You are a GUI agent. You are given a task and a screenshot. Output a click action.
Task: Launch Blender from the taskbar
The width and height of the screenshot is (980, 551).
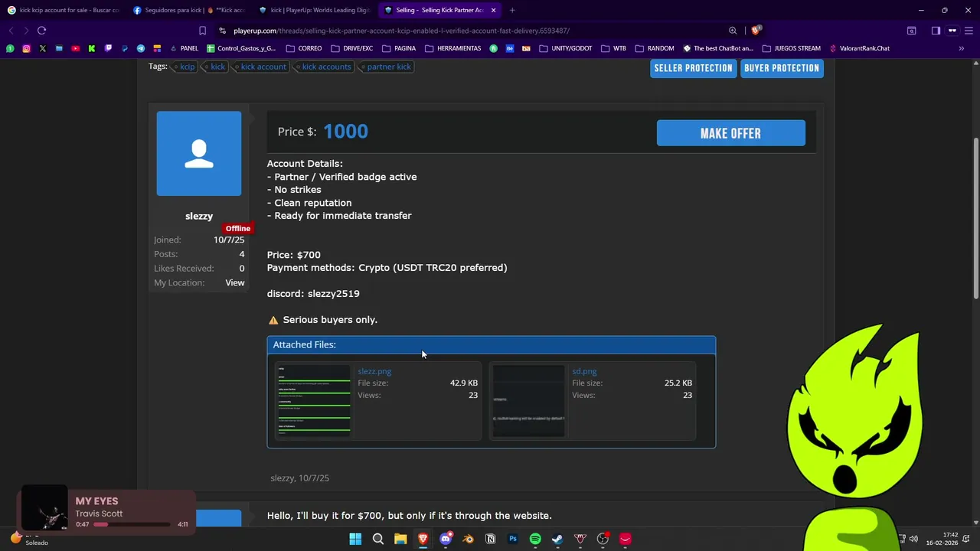pyautogui.click(x=468, y=539)
